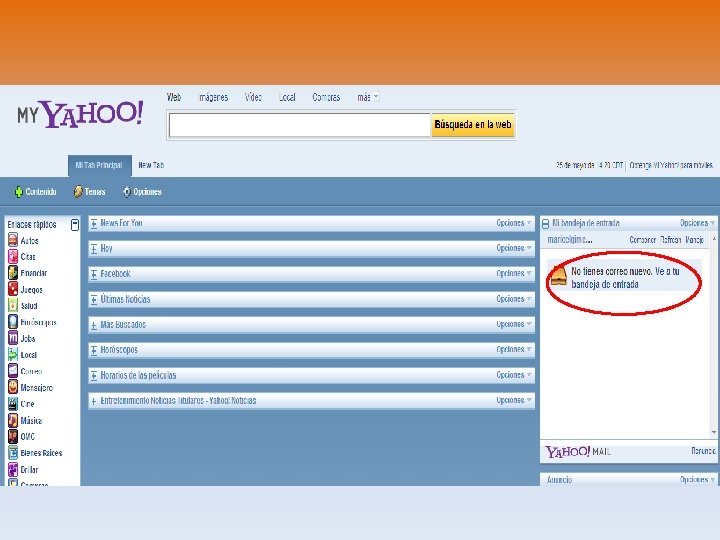This screenshot has height=540, width=720.
Task: Collapse the Enlaces rápidos panel
Action: tap(75, 225)
